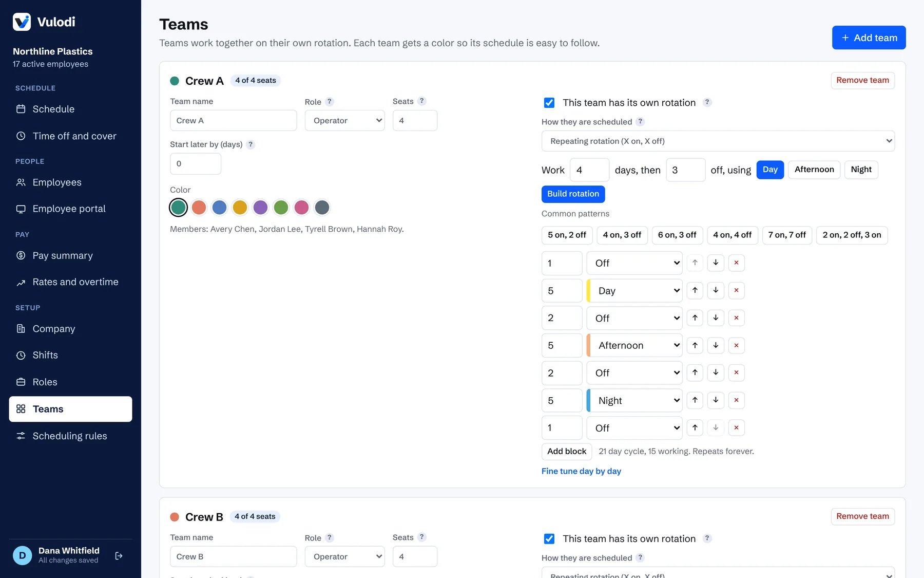This screenshot has height=578, width=924.
Task: Open the Night block type dropdown
Action: (x=634, y=400)
